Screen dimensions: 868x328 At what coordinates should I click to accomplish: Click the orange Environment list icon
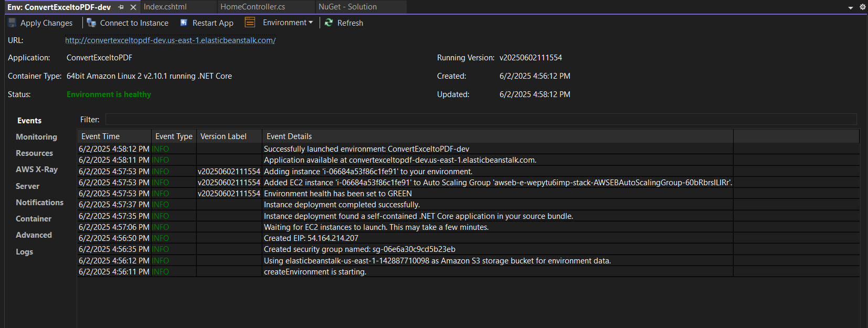[250, 22]
